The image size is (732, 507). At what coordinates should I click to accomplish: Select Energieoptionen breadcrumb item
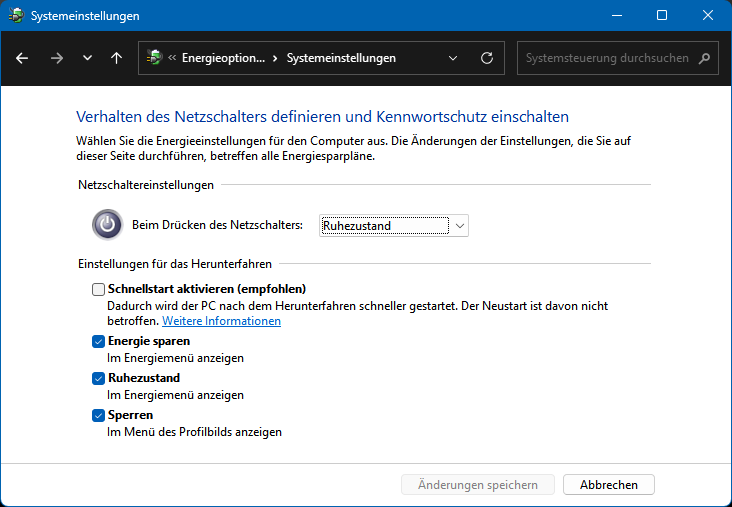(223, 58)
